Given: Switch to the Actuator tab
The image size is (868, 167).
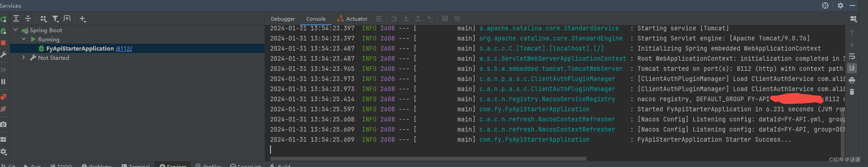Looking at the screenshot, I should click(x=352, y=19).
